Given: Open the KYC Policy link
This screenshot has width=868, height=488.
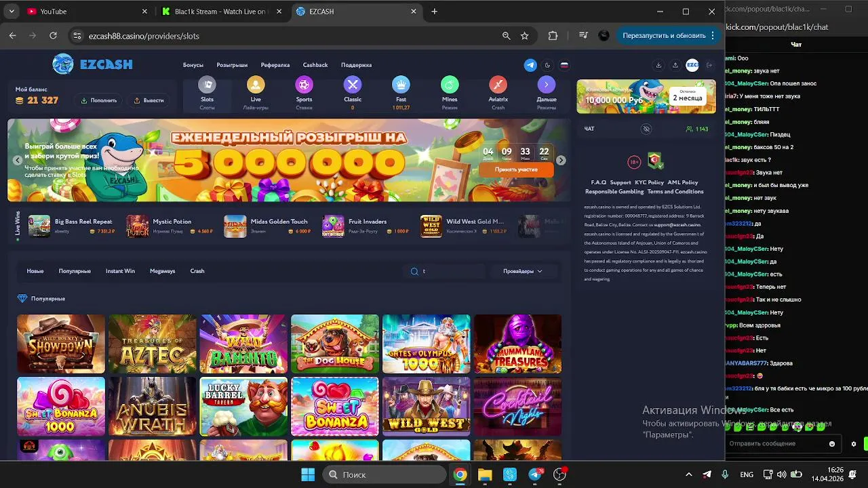Looking at the screenshot, I should pyautogui.click(x=650, y=182).
